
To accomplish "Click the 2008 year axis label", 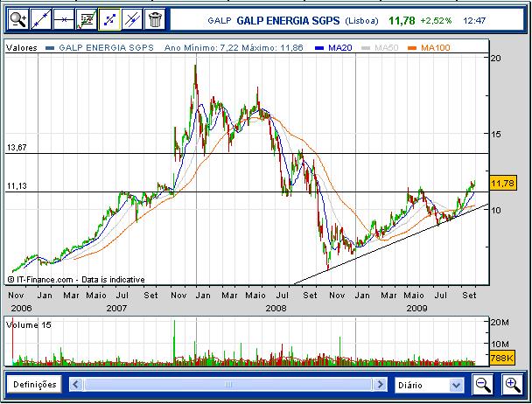I will click(276, 309).
